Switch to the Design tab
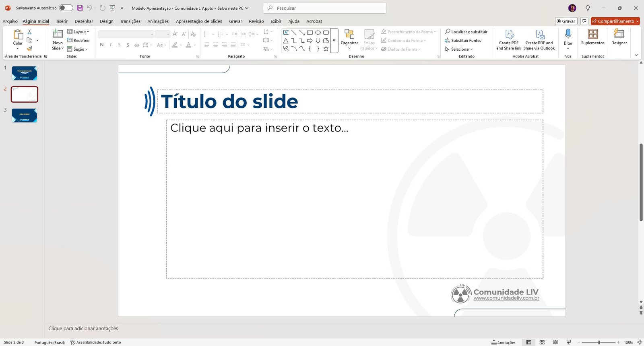 107,21
